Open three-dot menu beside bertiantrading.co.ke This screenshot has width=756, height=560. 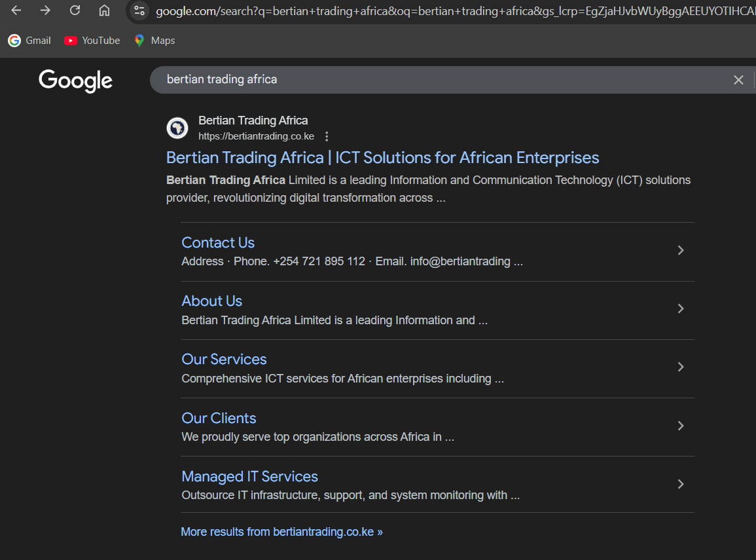coord(327,137)
